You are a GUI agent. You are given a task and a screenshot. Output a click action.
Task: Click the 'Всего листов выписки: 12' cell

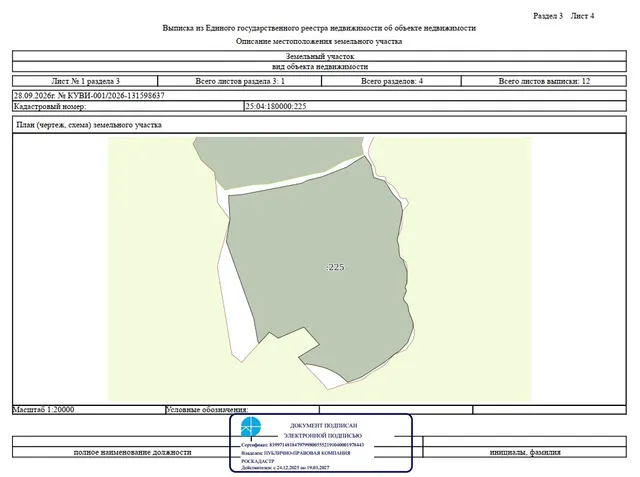click(544, 81)
